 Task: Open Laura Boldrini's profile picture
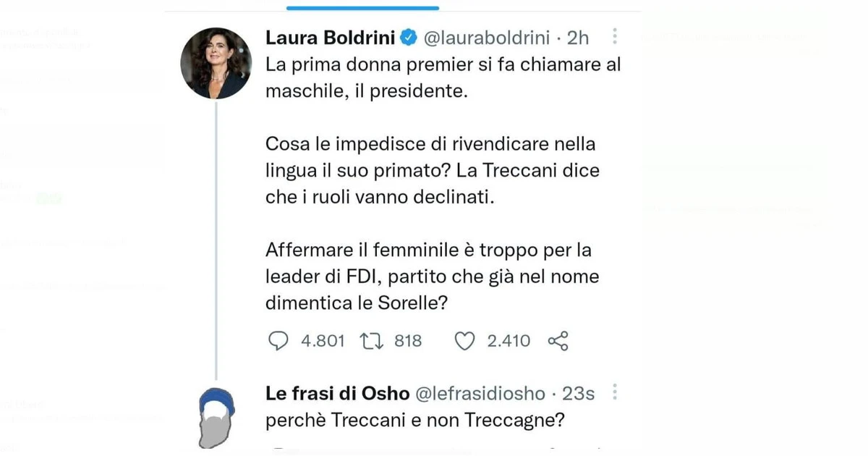(216, 64)
